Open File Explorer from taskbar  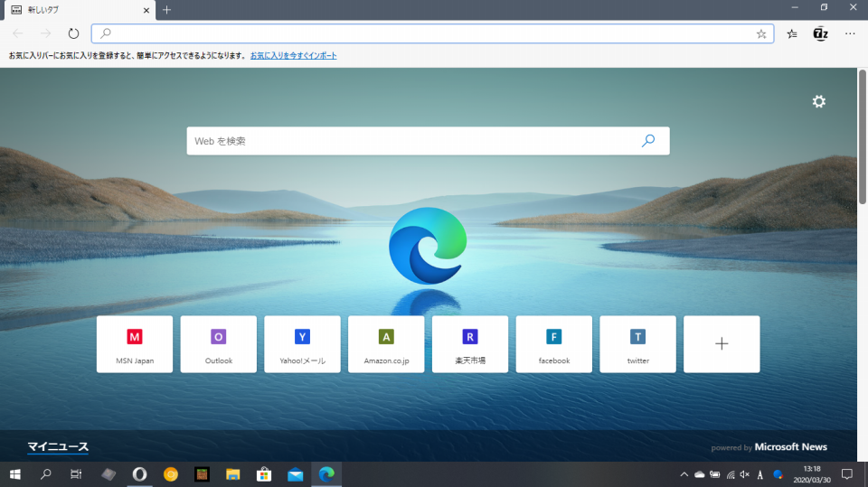[x=233, y=474]
